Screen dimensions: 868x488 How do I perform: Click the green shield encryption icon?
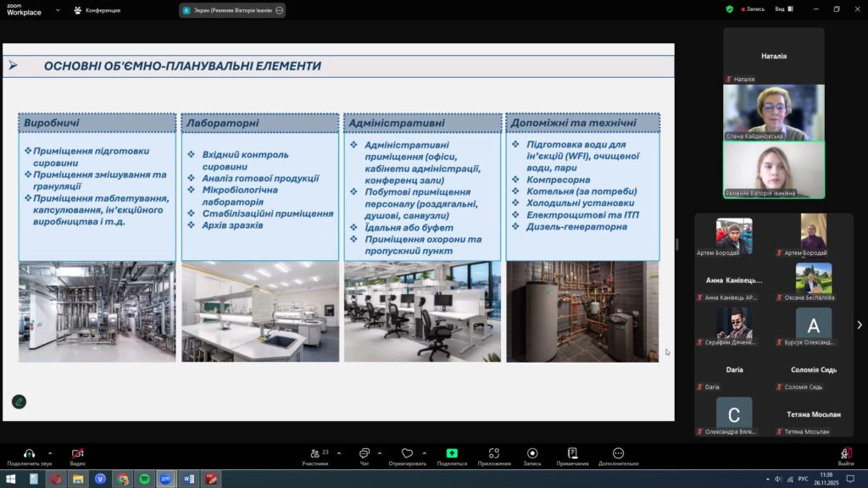point(729,9)
